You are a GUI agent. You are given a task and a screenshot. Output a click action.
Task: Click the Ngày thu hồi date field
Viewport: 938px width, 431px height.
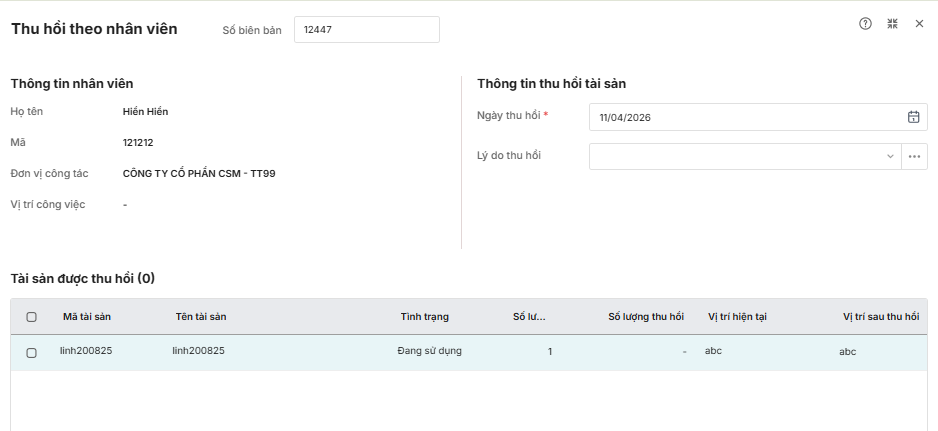pos(745,117)
